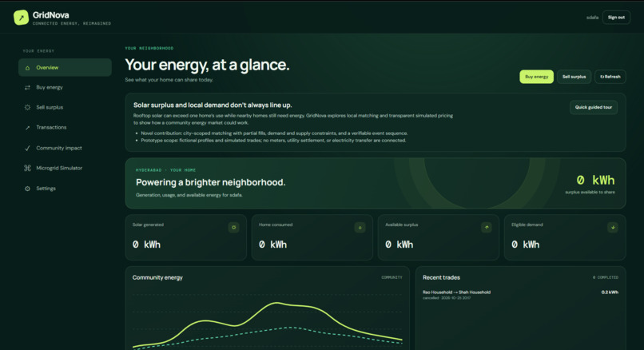This screenshot has width=644, height=350.
Task: Click the Community impact checkmark icon
Action: click(x=27, y=148)
